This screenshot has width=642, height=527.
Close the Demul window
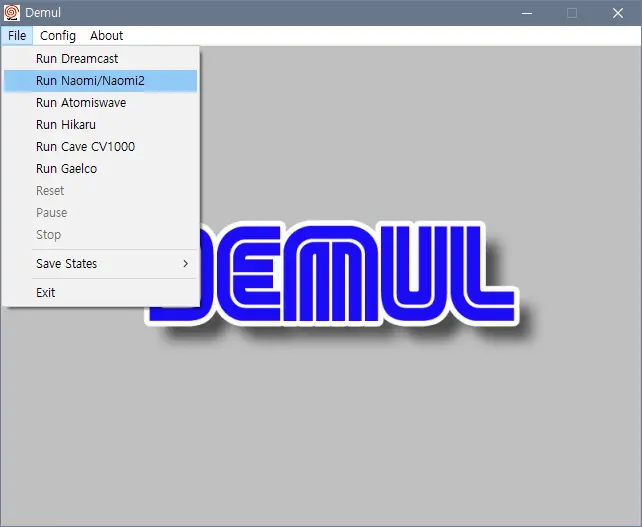click(618, 13)
